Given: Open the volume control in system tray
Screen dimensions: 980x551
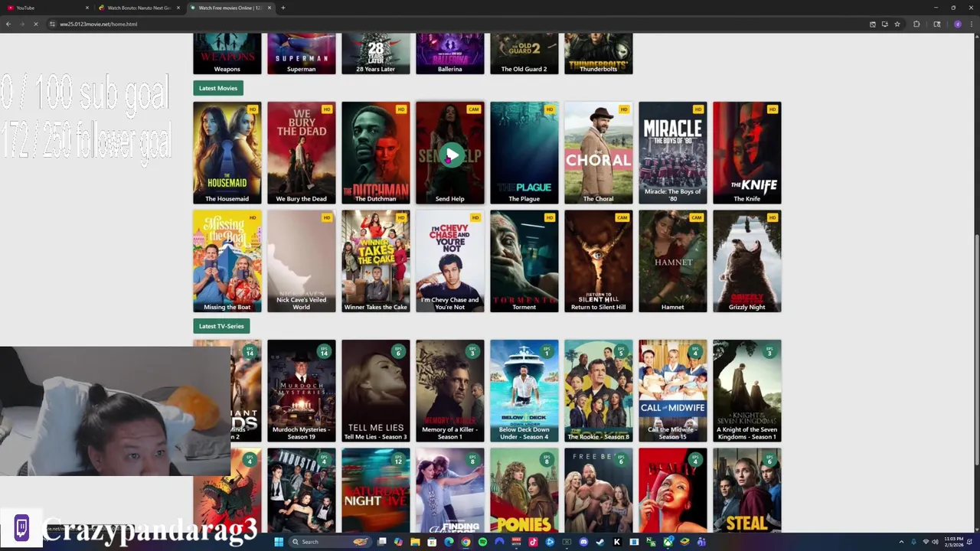Looking at the screenshot, I should click(x=935, y=542).
